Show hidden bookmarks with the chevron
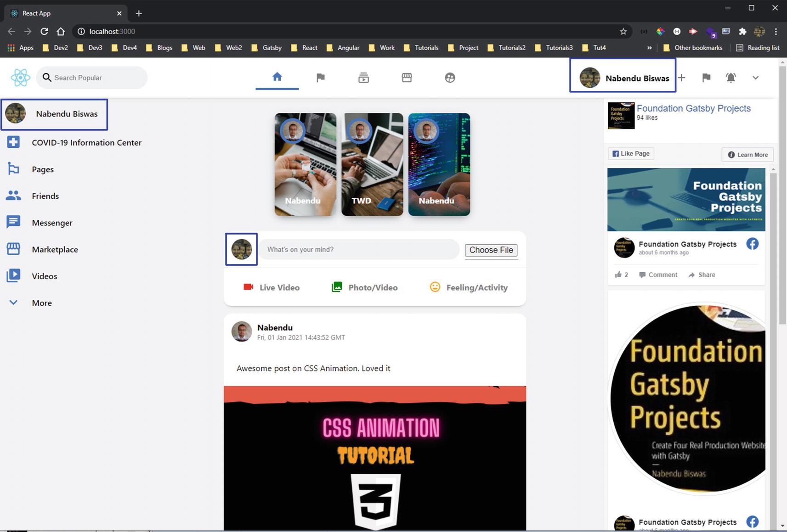 click(649, 48)
